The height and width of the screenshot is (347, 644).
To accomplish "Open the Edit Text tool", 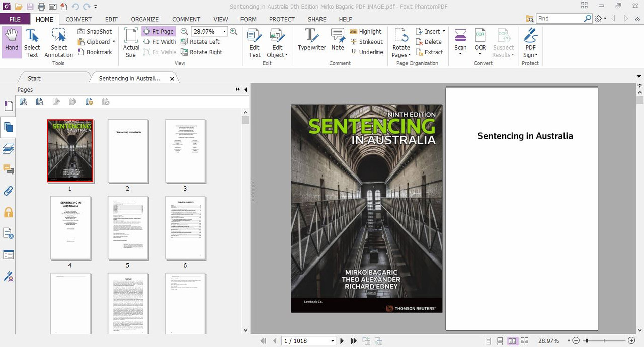I will pyautogui.click(x=255, y=42).
